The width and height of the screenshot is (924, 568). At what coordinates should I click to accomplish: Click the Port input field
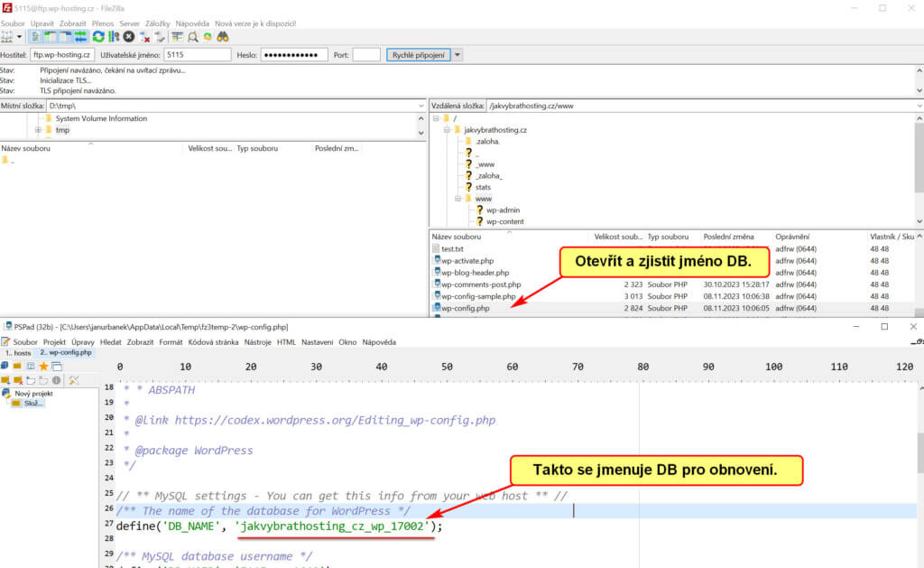tap(366, 55)
